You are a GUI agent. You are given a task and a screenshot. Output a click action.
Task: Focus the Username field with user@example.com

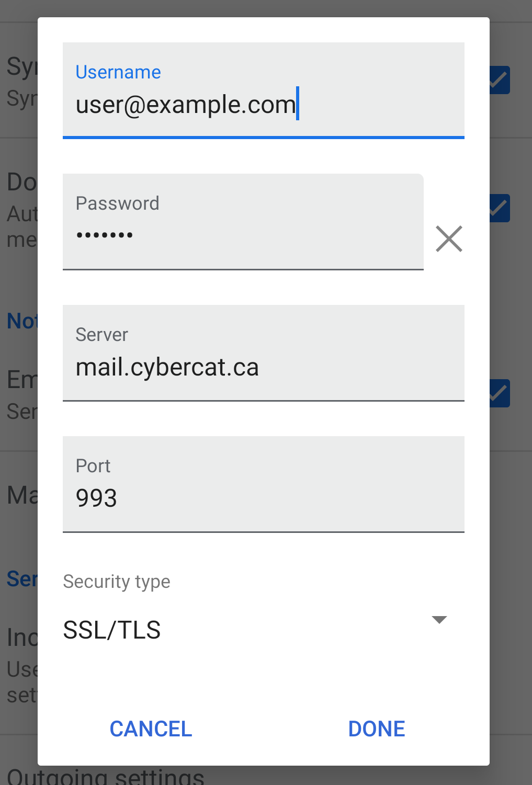186,105
